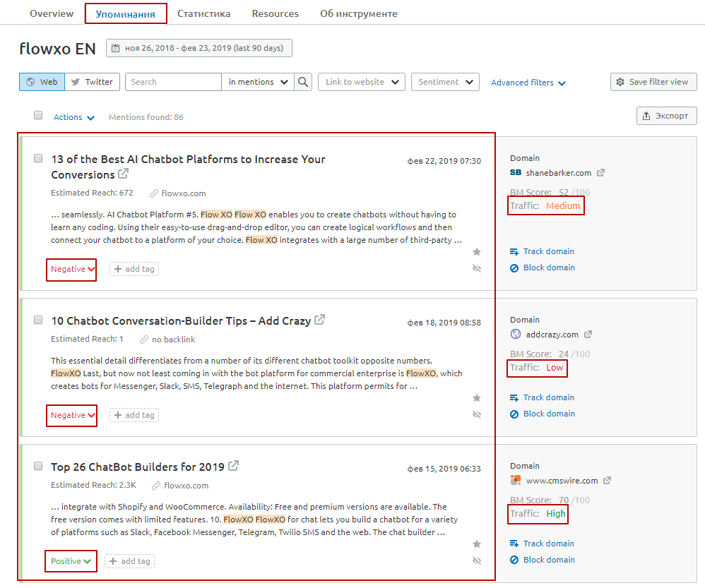Screen dimensions: 705x588
Task: Change Negative sentiment on shanebarker mention
Action: click(x=72, y=269)
